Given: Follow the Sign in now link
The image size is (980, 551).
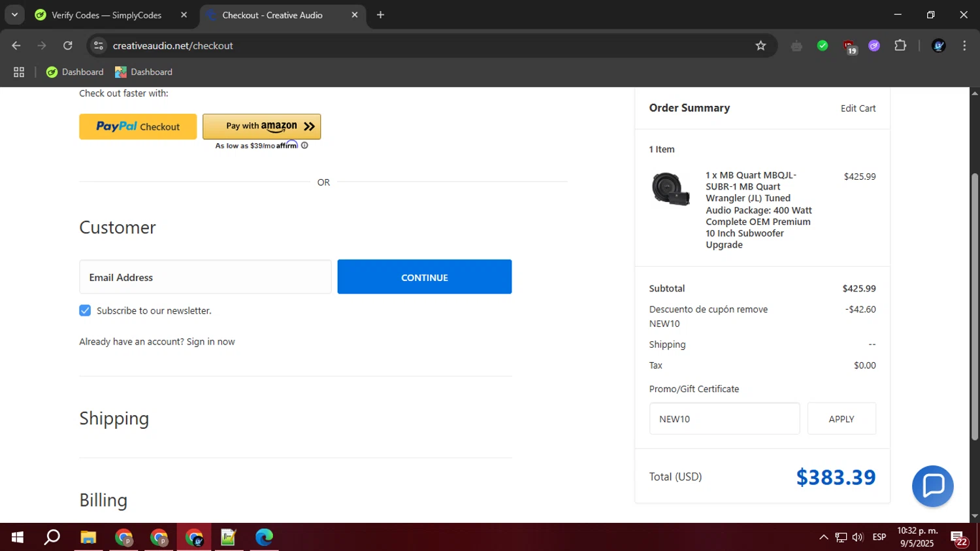Looking at the screenshot, I should point(210,342).
